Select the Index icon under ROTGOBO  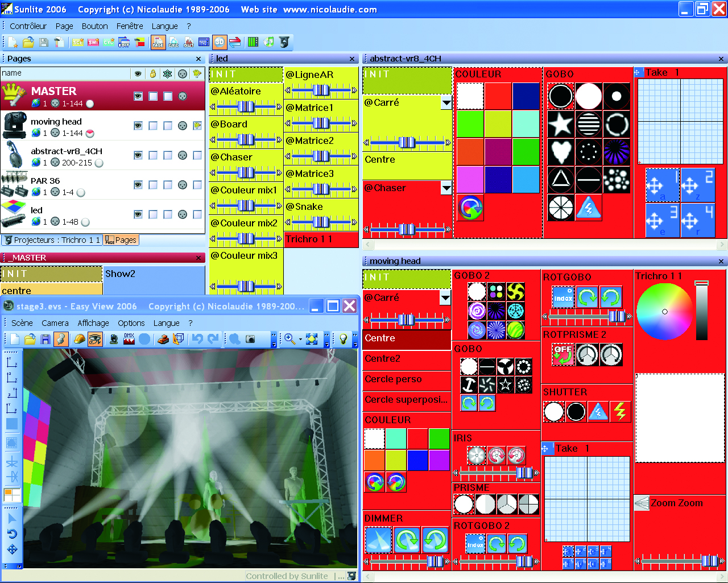click(x=563, y=297)
